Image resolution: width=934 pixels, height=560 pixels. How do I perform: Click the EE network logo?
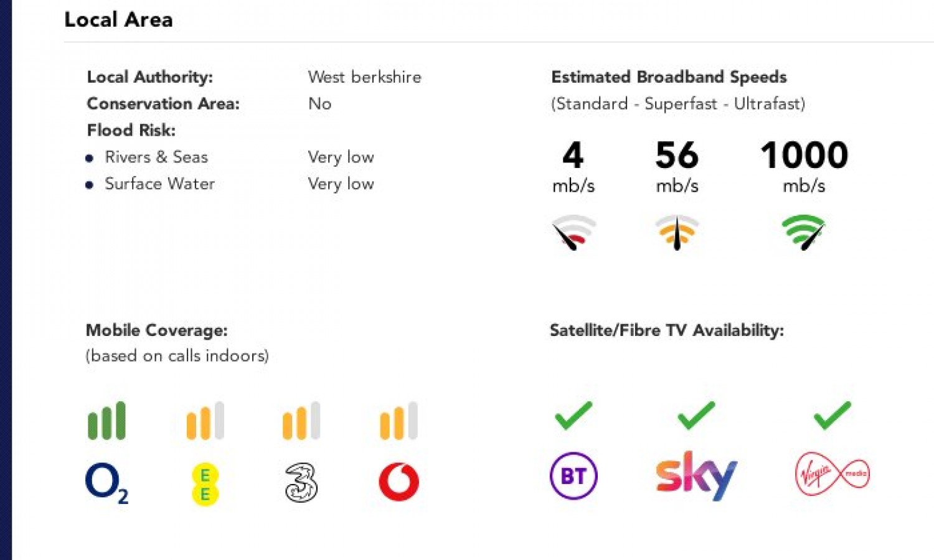tap(205, 484)
